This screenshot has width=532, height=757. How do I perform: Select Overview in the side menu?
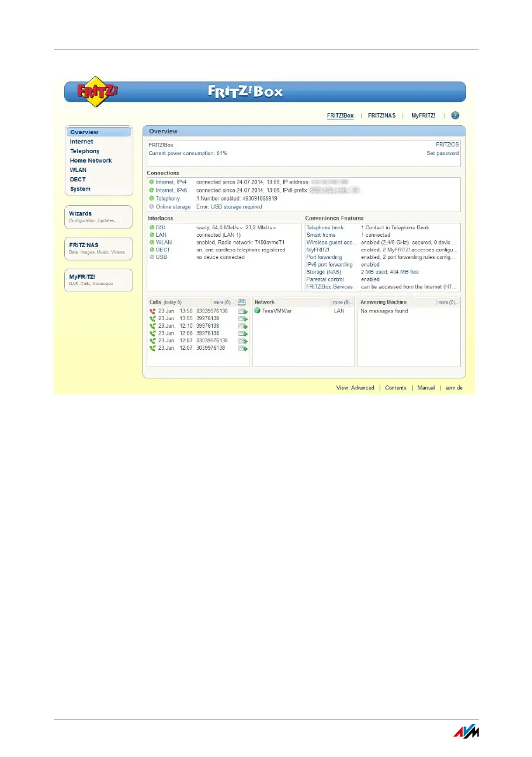[98, 132]
